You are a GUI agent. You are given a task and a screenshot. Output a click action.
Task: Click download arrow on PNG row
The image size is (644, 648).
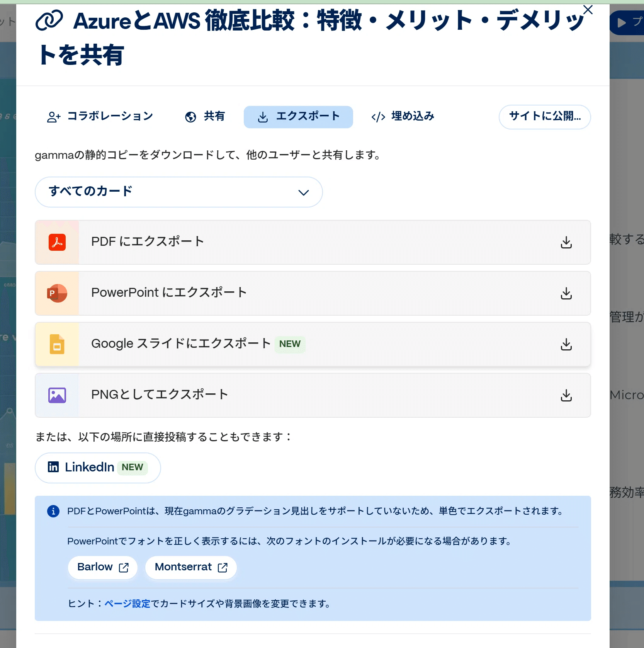[566, 395]
